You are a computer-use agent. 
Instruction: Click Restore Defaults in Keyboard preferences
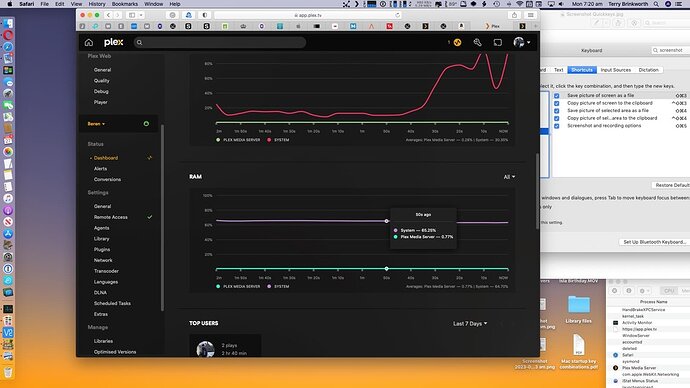(672, 185)
